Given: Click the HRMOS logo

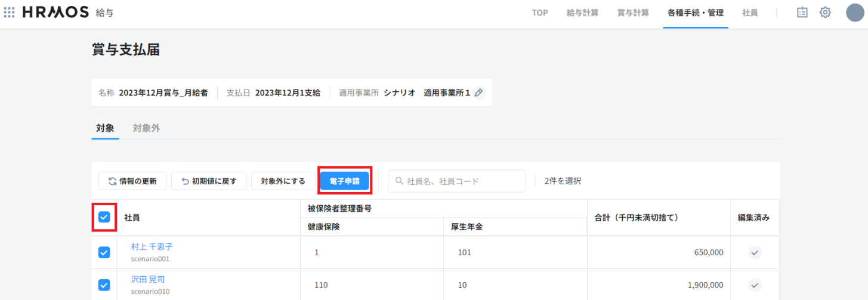Looking at the screenshot, I should coord(55,13).
